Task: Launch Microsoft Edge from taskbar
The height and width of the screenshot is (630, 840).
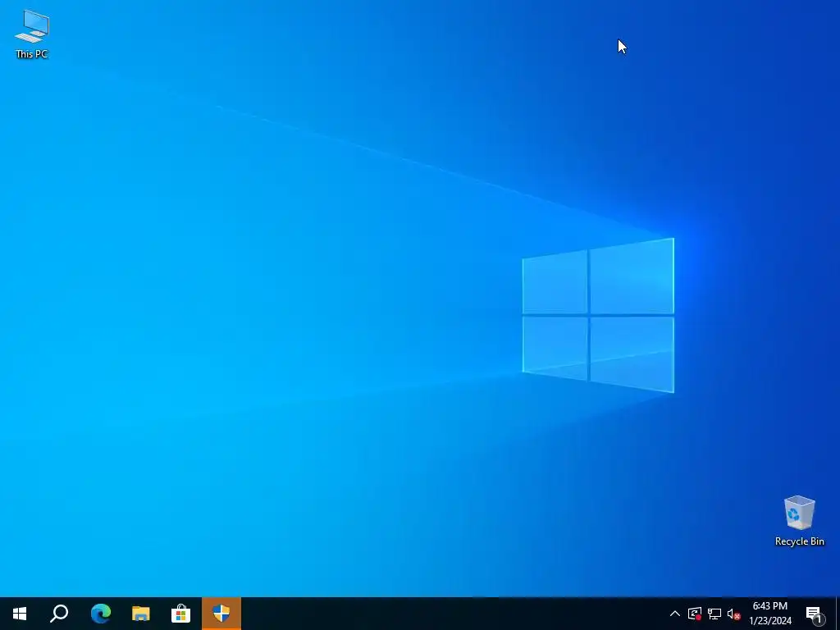Action: [101, 614]
